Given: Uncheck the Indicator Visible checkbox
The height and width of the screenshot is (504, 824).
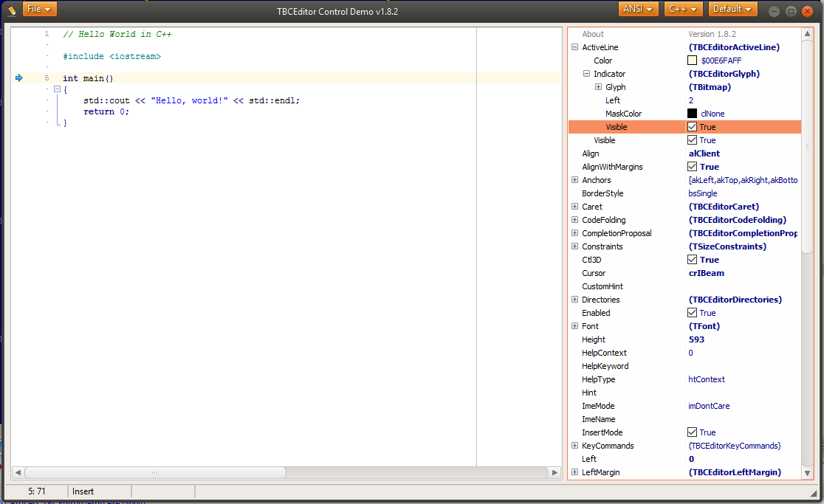Looking at the screenshot, I should pos(692,127).
